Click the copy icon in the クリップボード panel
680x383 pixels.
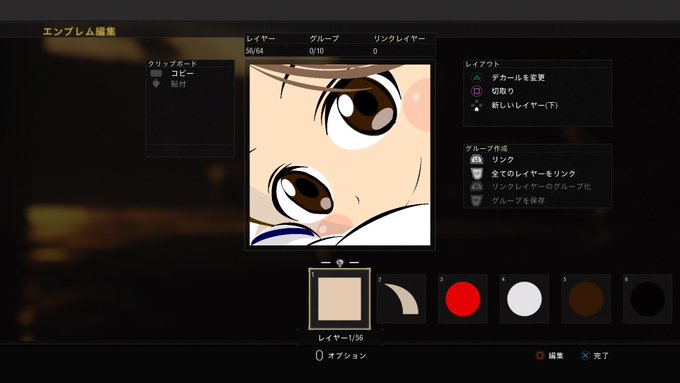(x=156, y=73)
